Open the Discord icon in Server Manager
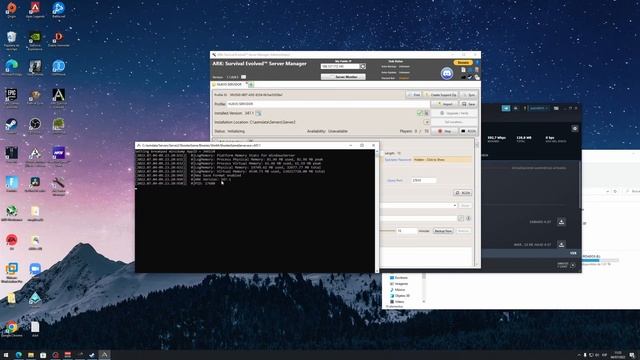 [447, 73]
